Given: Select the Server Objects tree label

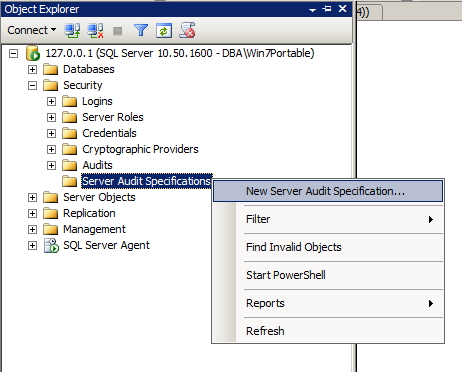Looking at the screenshot, I should click(x=99, y=197).
